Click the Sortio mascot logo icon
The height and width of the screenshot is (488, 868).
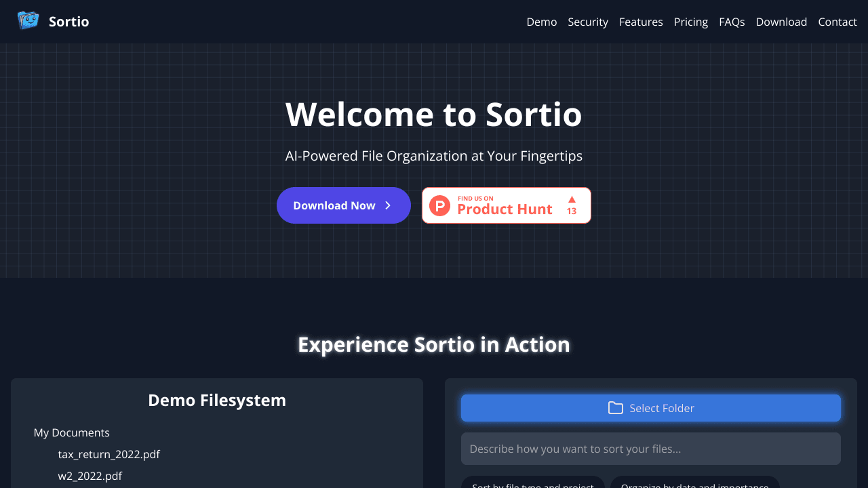[27, 20]
